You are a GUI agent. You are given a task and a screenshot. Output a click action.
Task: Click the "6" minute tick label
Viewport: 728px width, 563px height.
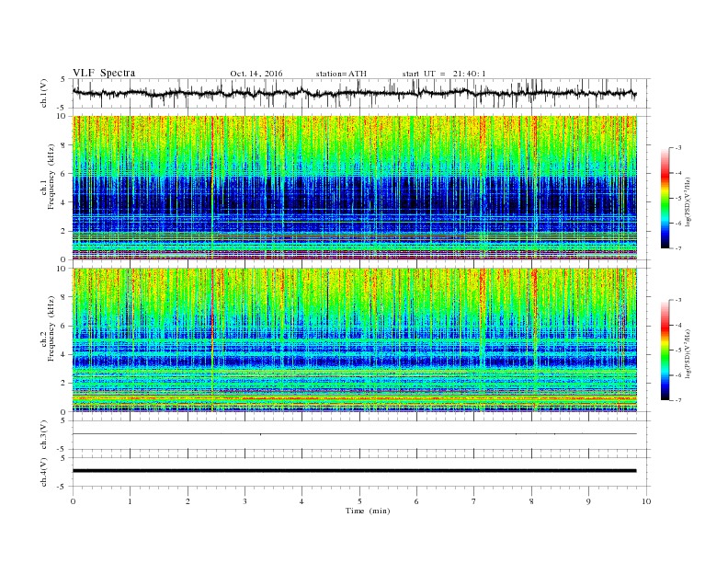(x=416, y=501)
